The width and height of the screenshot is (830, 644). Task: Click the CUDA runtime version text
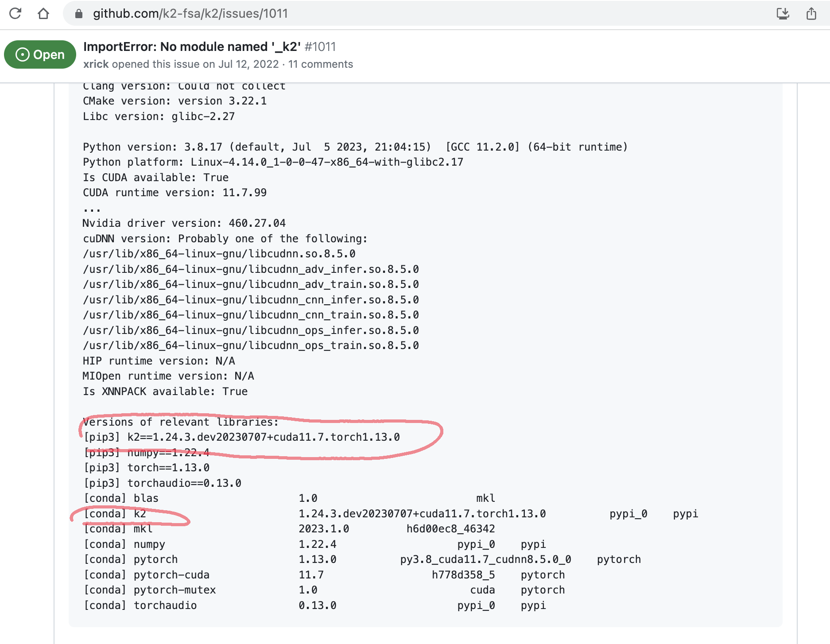click(174, 192)
